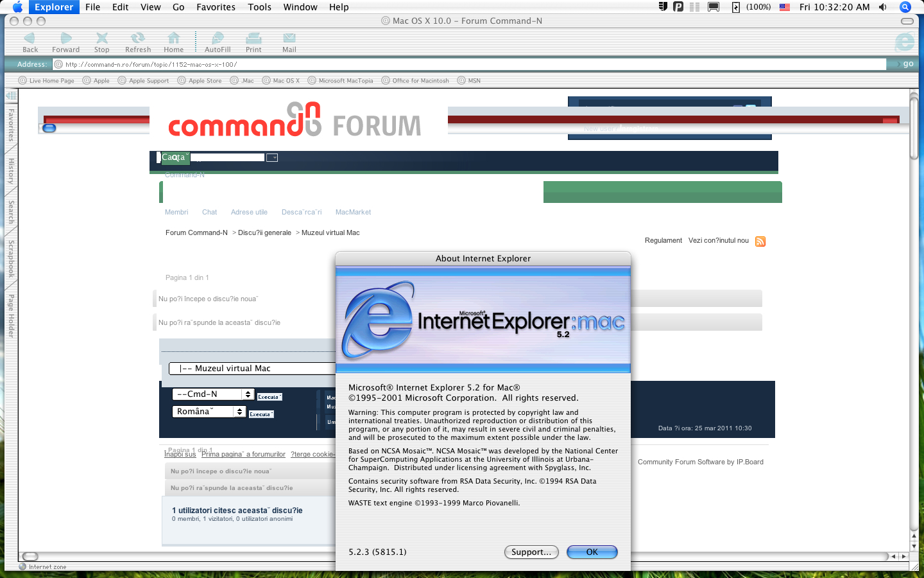924x578 pixels.
Task: Open the Scrapbook sidebar tab
Action: click(11, 259)
